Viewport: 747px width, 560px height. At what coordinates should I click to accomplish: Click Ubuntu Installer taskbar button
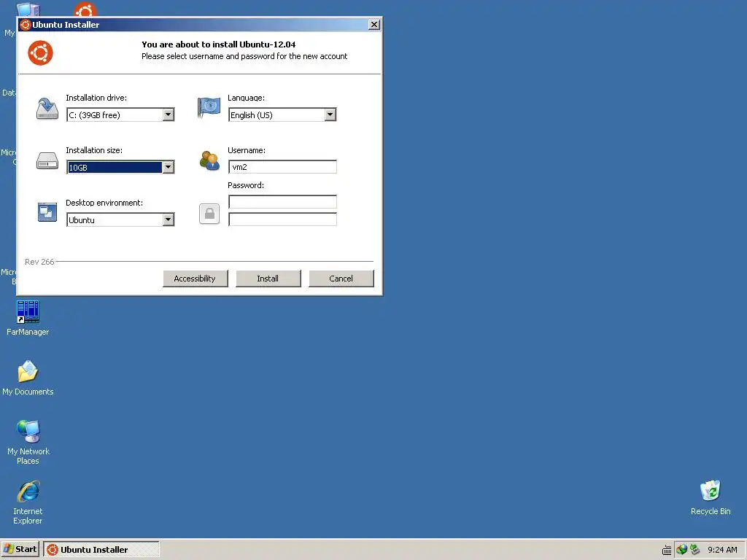point(101,549)
